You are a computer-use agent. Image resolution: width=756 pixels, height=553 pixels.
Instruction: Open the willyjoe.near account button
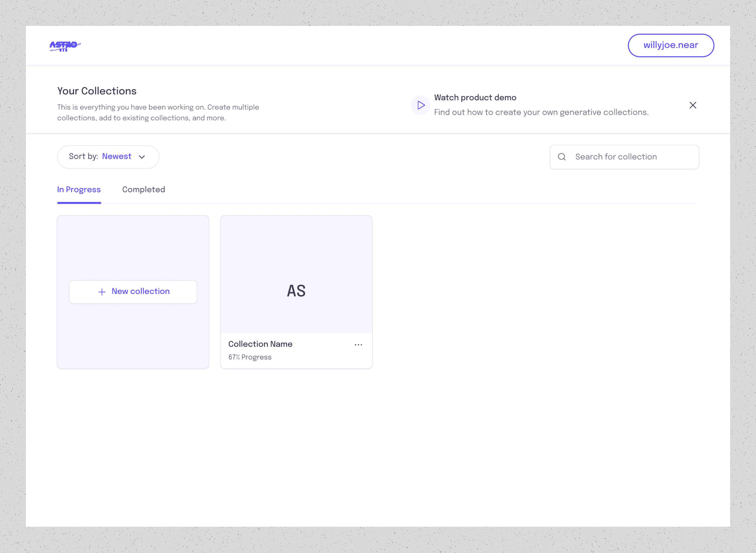click(x=670, y=45)
